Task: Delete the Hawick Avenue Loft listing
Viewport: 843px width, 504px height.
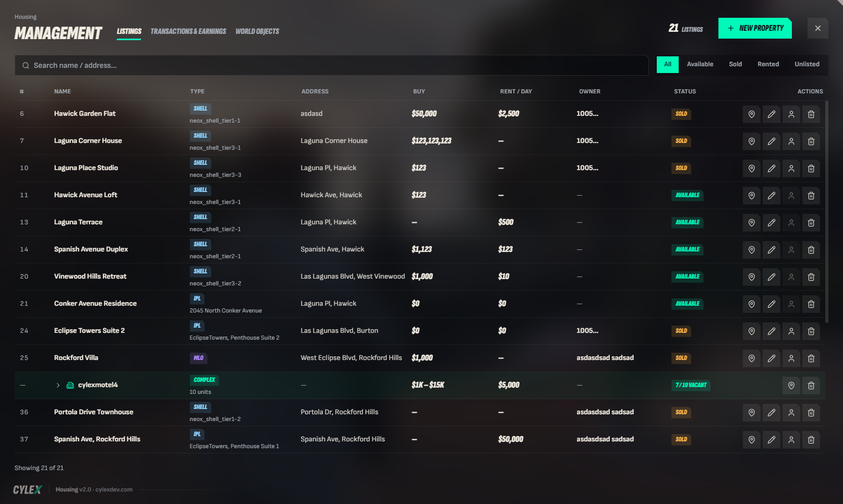Action: click(x=811, y=196)
